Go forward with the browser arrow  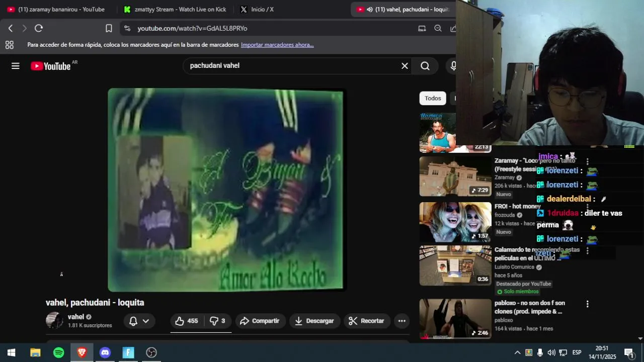point(24,28)
